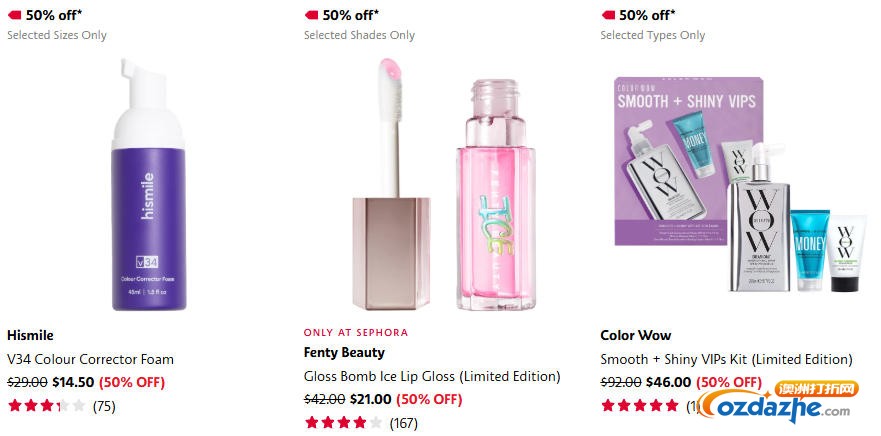Open the Fenty Gloss Bomb Ice image
Screen dimensions: 881x436
pyautogui.click(x=445, y=185)
